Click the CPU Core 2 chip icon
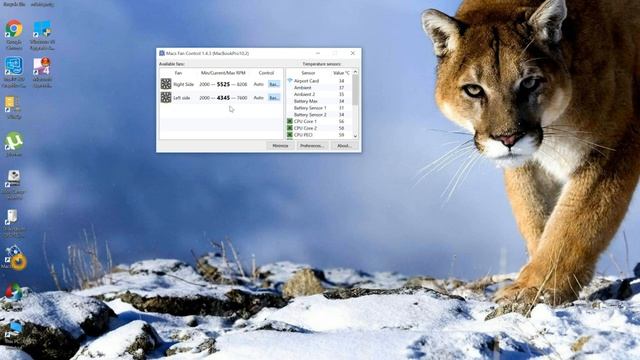640x360 pixels. 290,128
